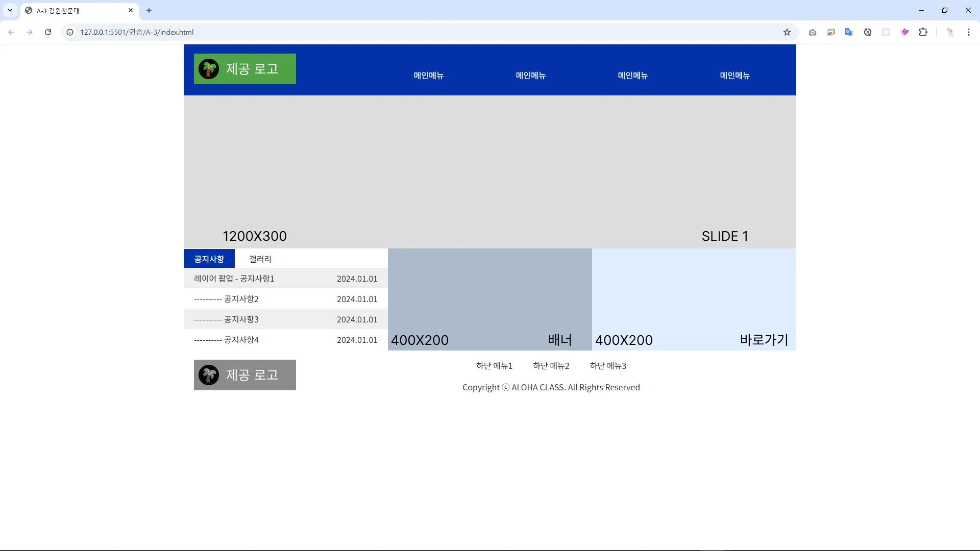Click the last 메인메뉴 navigation item
The image size is (980, 551).
[x=734, y=76]
